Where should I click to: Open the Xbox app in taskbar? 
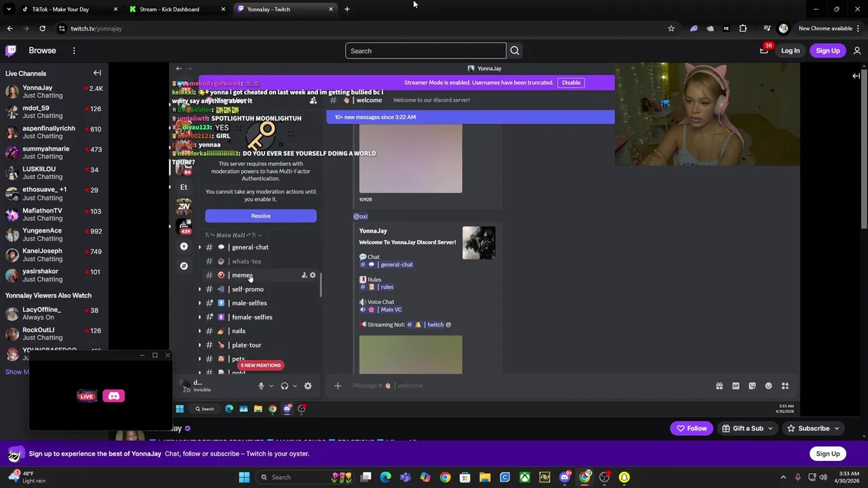coord(525,477)
